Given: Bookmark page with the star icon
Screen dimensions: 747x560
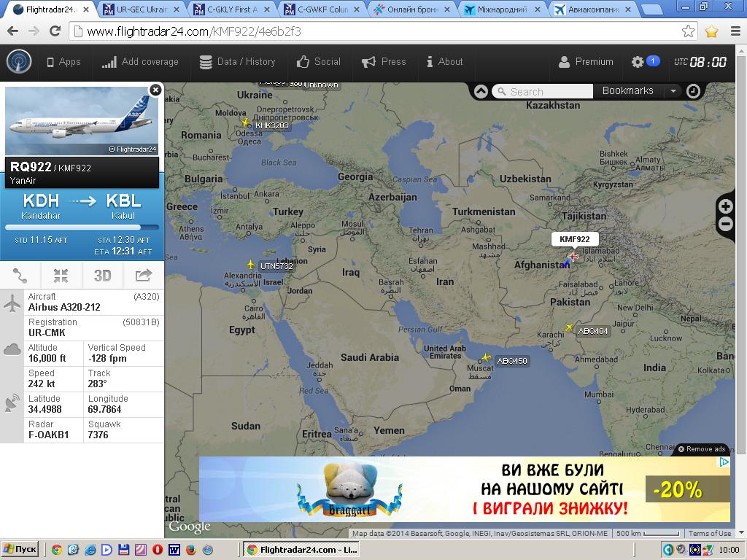Looking at the screenshot, I should click(688, 31).
